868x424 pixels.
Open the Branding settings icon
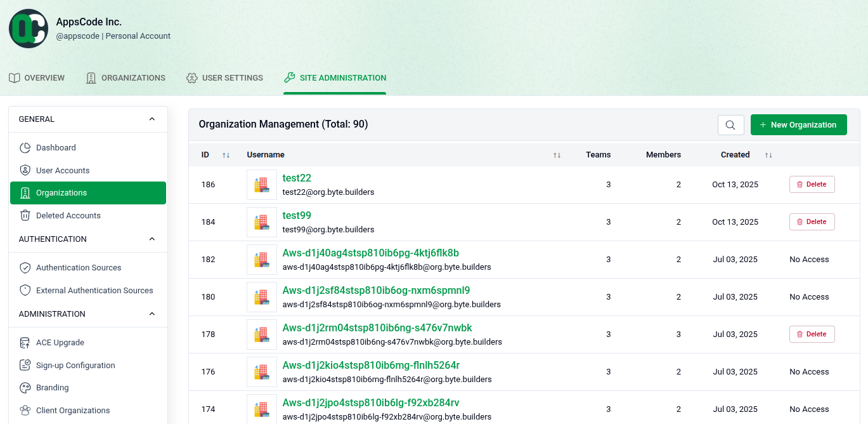pos(24,387)
